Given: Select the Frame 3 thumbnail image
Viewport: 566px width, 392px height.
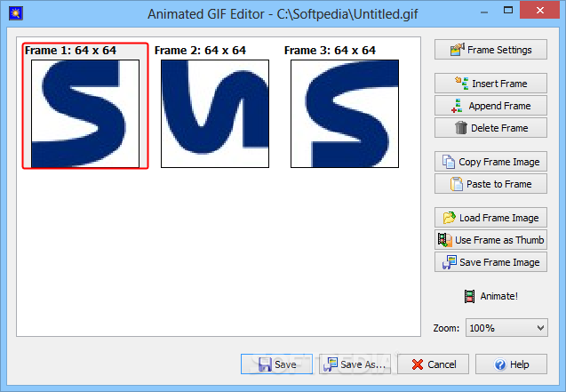Looking at the screenshot, I should [345, 114].
